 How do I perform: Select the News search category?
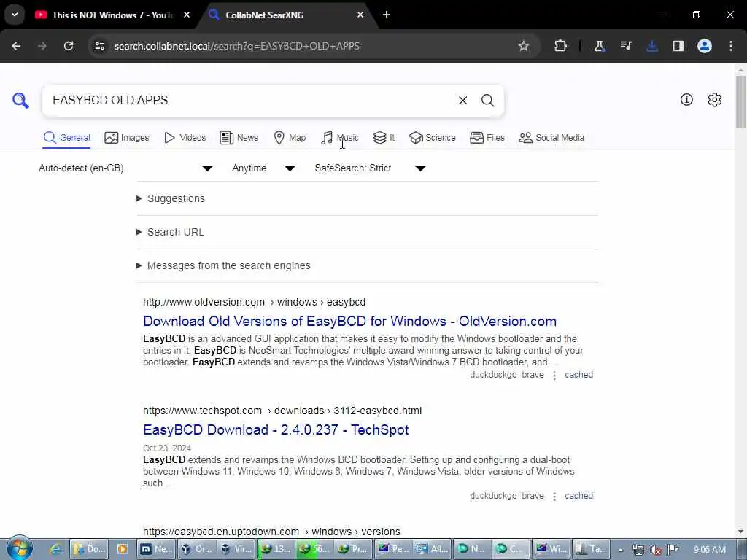pyautogui.click(x=239, y=138)
